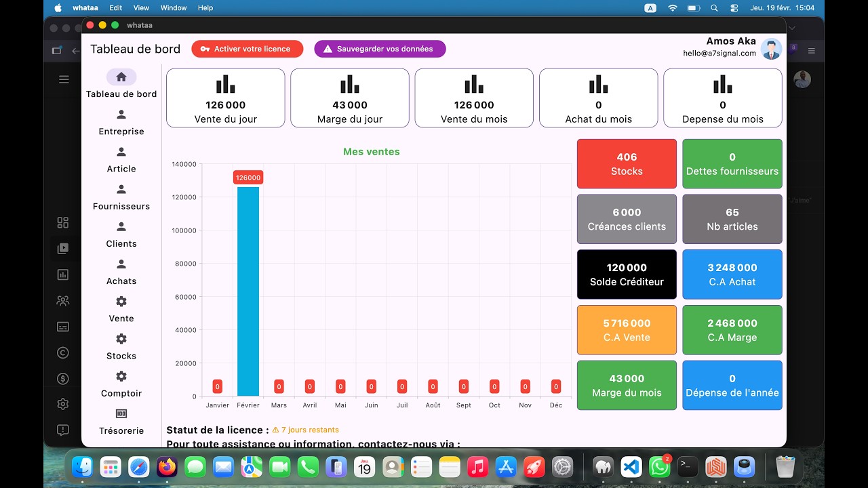Open Spotlight search in menu bar
Screen dimensions: 868x488
pyautogui.click(x=714, y=8)
